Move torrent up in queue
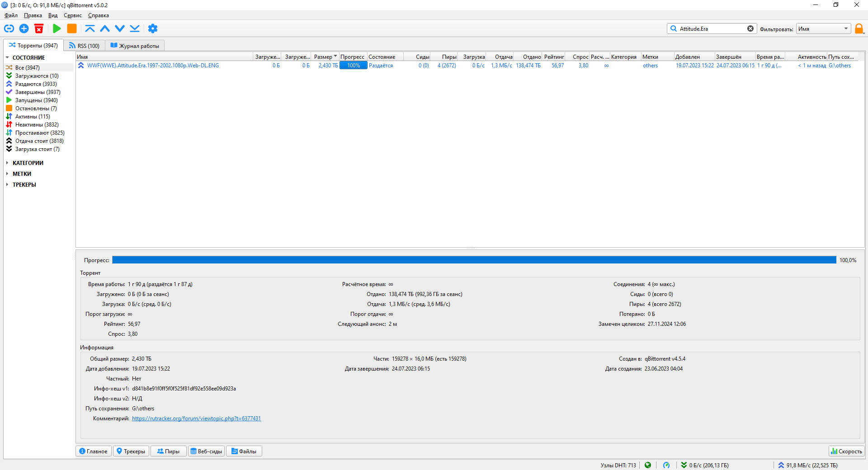Screen dimensions: 868x470 [105, 28]
